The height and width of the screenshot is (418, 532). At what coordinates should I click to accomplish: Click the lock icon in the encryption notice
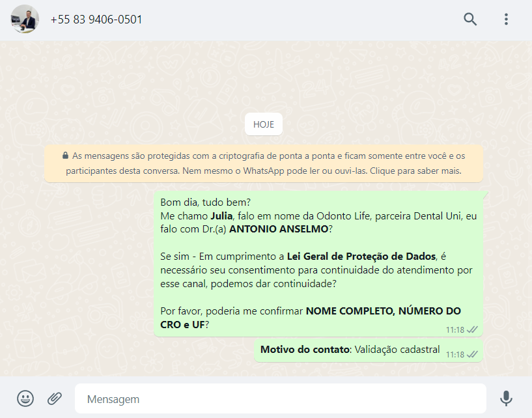(65, 156)
